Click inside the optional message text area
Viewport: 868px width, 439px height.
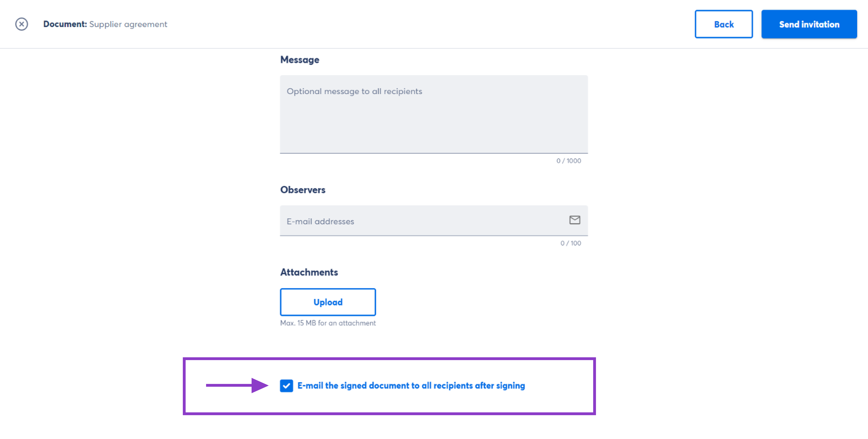(434, 115)
